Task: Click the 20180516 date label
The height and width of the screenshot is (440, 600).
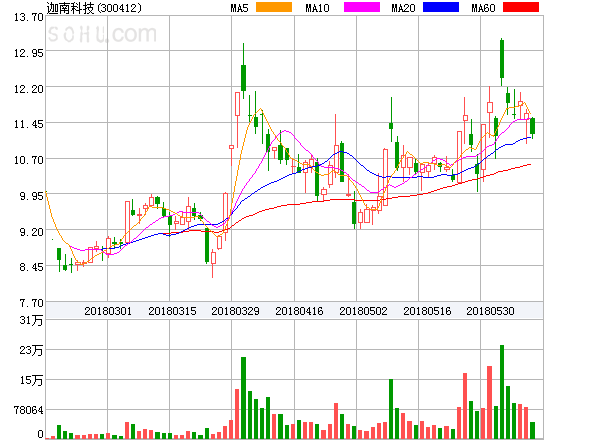Action: point(427,311)
